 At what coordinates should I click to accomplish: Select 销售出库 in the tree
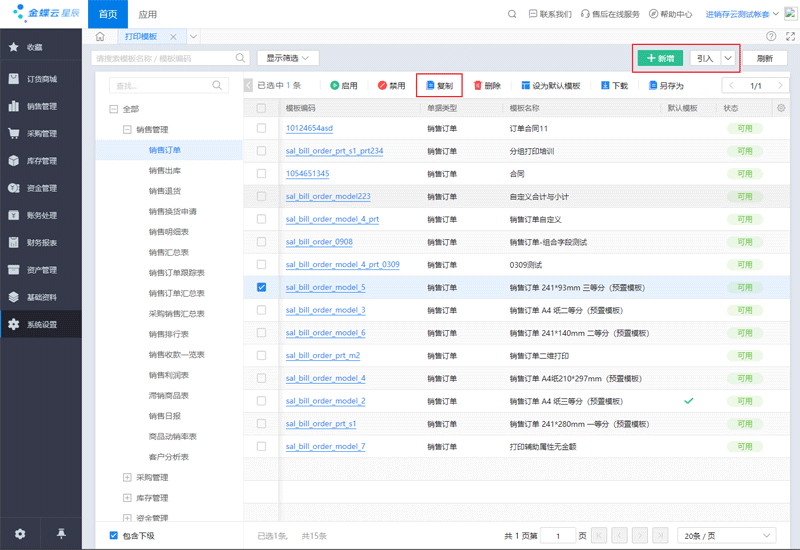(x=164, y=170)
